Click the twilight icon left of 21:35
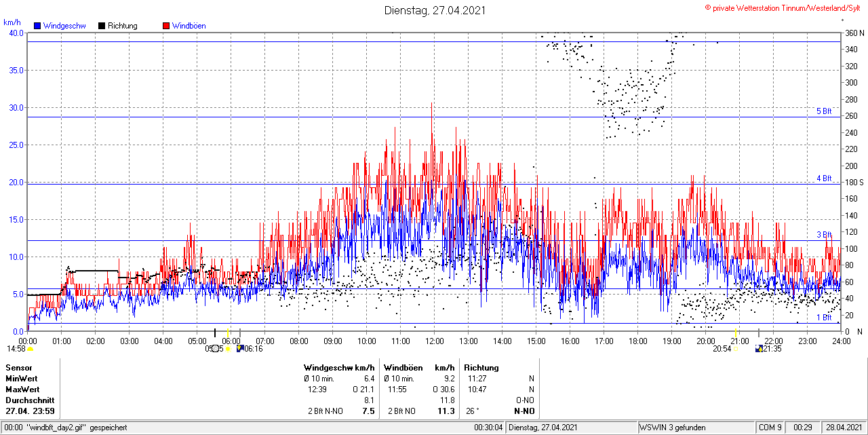 759,349
